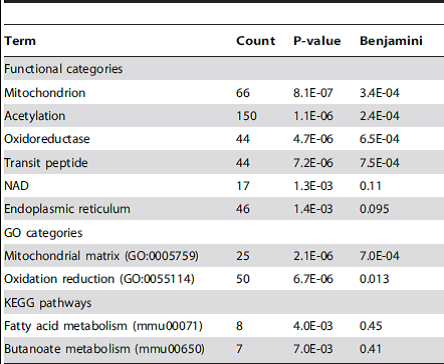The width and height of the screenshot is (444, 364).
Task: Select Fatty acid metabolism (mmu00071) term
Action: coord(103,326)
